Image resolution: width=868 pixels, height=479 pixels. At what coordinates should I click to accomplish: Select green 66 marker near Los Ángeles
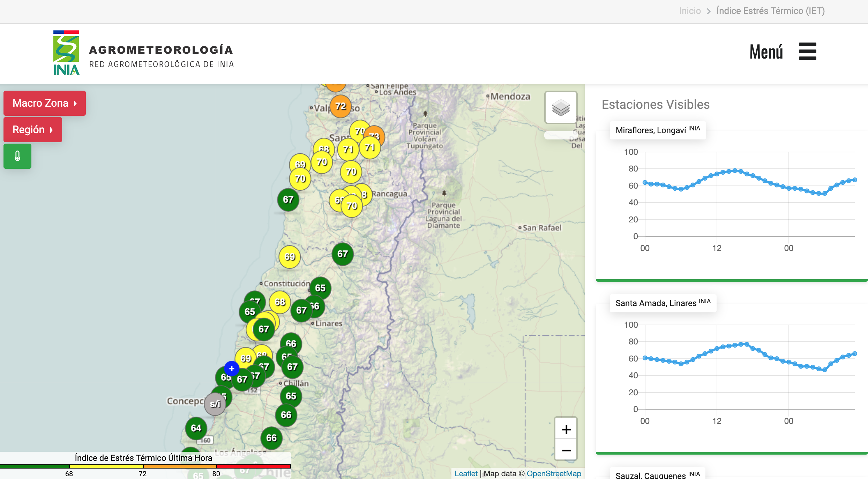point(271,438)
